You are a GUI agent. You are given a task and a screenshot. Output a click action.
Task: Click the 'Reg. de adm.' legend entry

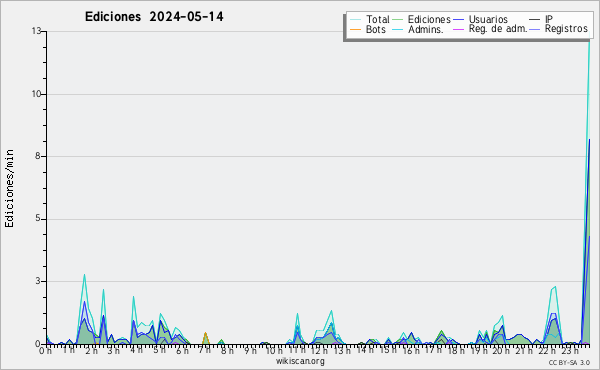click(x=498, y=29)
